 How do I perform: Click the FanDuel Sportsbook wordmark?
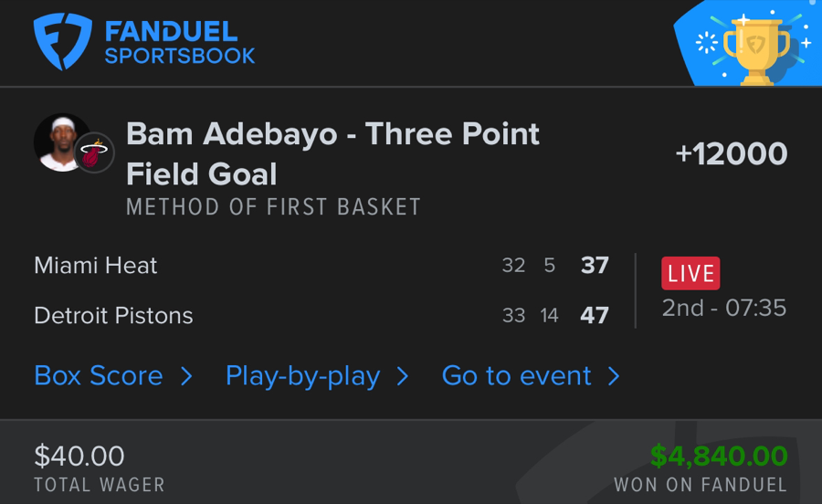(x=179, y=43)
